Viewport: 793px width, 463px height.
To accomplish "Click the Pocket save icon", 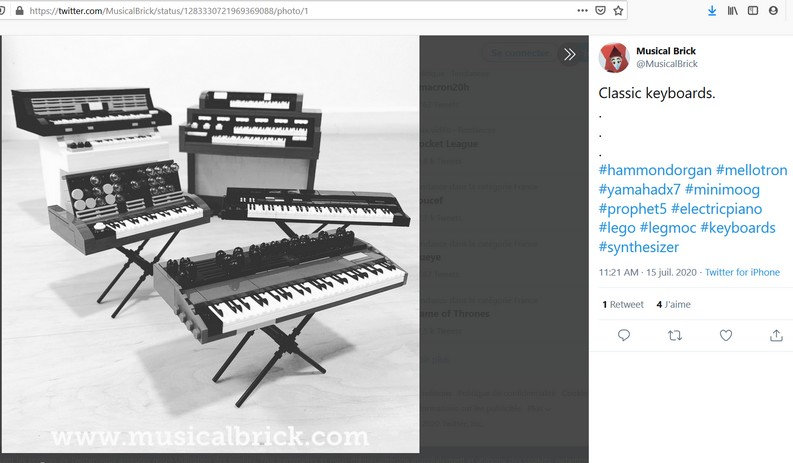I will point(600,11).
